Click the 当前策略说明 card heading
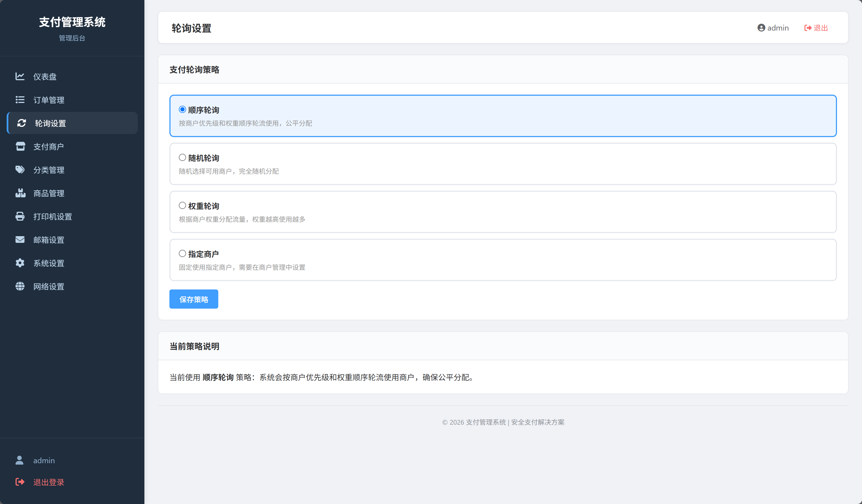The width and height of the screenshot is (862, 504). (x=194, y=346)
